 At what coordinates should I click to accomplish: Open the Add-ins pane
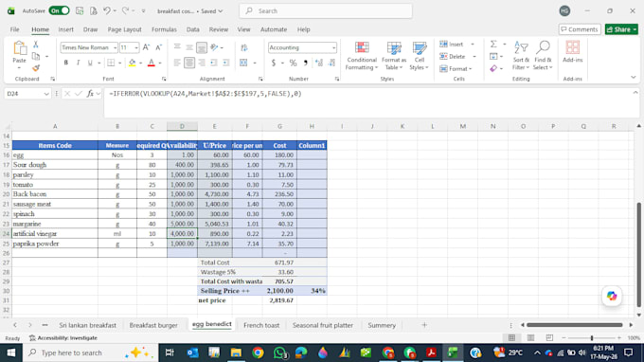(x=573, y=52)
